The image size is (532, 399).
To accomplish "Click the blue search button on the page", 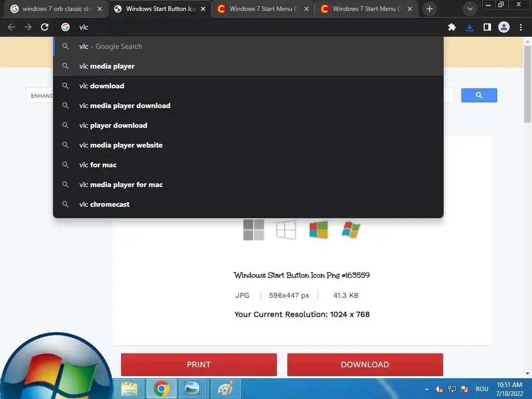I will tap(479, 96).
